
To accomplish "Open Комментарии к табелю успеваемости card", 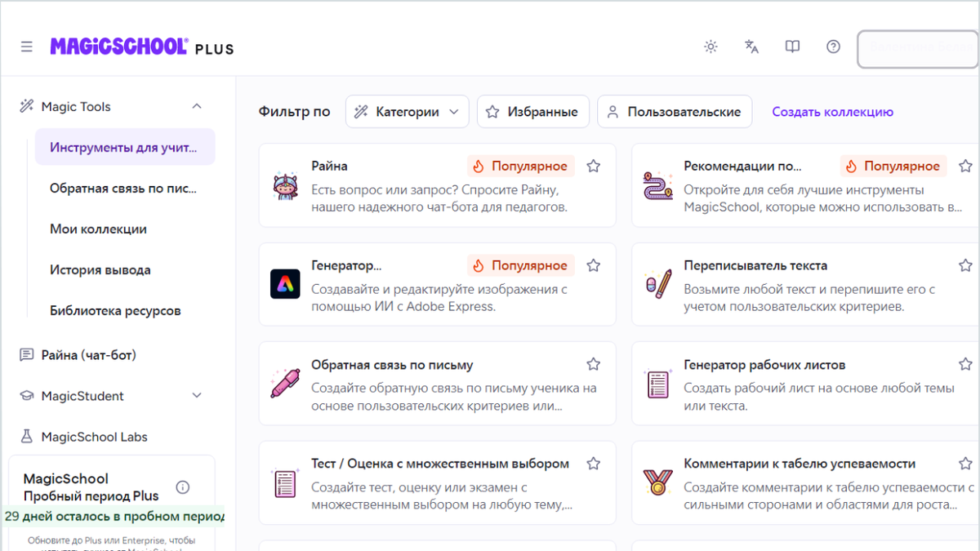I will 805,483.
